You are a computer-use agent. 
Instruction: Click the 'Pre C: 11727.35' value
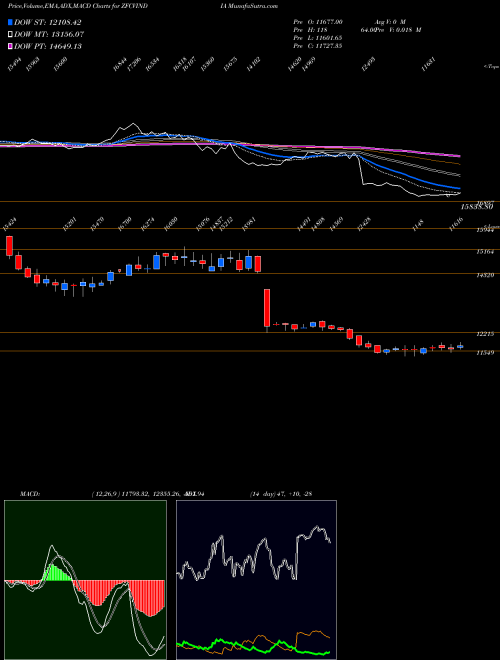coord(319,45)
